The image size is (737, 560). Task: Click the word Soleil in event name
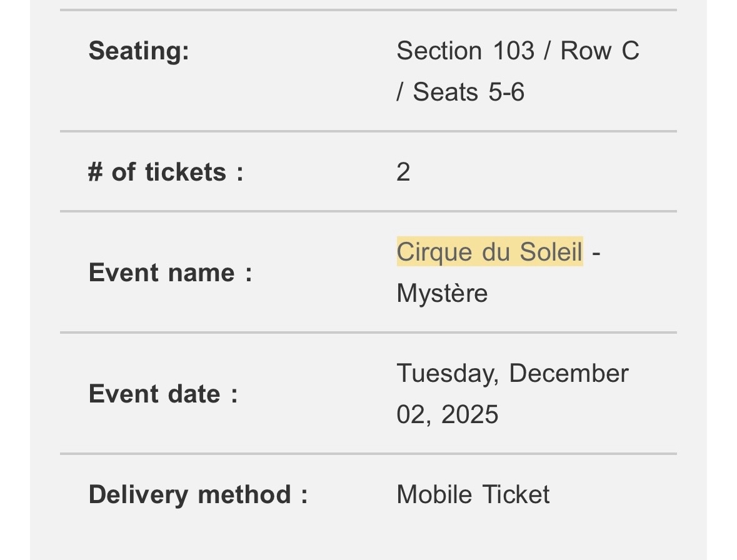pos(551,252)
